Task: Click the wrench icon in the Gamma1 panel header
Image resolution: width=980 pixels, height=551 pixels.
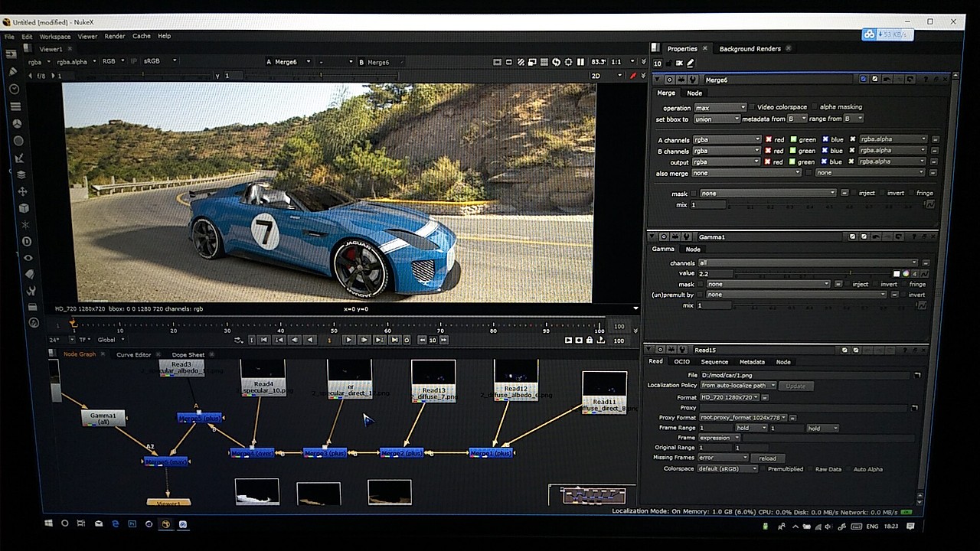Action: click(685, 236)
